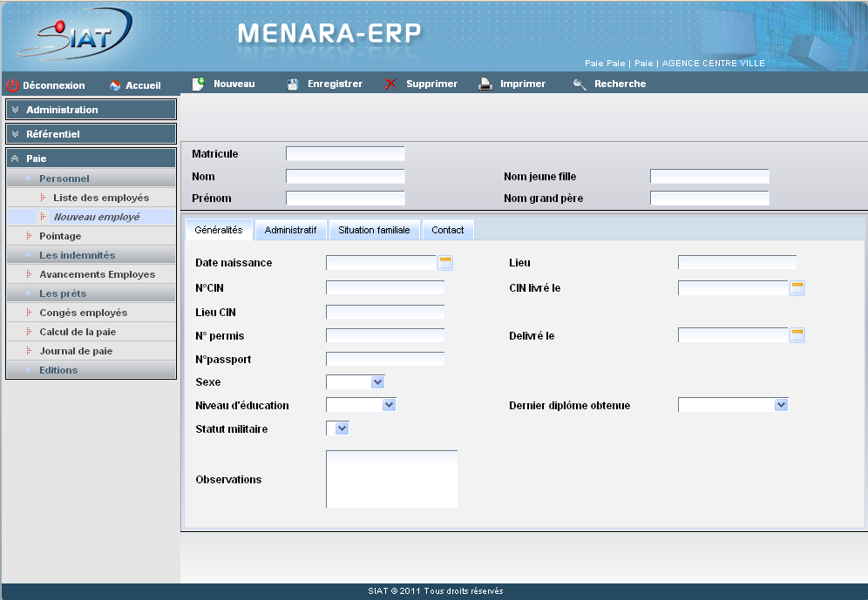Click the N°CIN input field
The image size is (868, 600).
click(385, 287)
